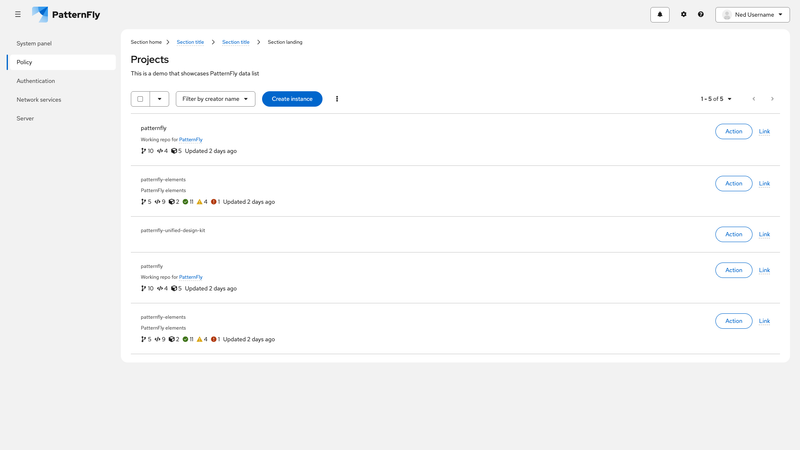Open Authentication in the sidebar
The image size is (800, 450).
click(x=36, y=81)
